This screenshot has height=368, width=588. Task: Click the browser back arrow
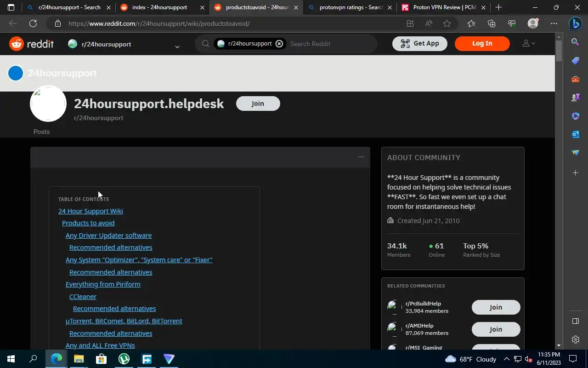[x=13, y=23]
